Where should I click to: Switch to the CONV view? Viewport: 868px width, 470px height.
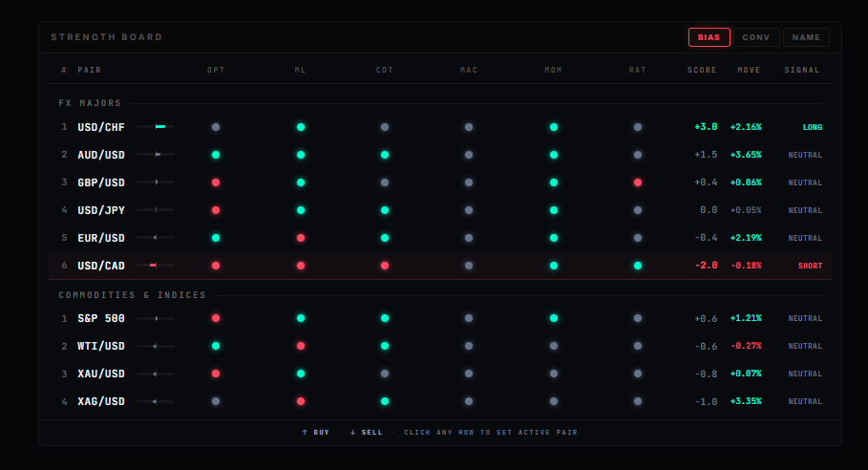pos(755,37)
